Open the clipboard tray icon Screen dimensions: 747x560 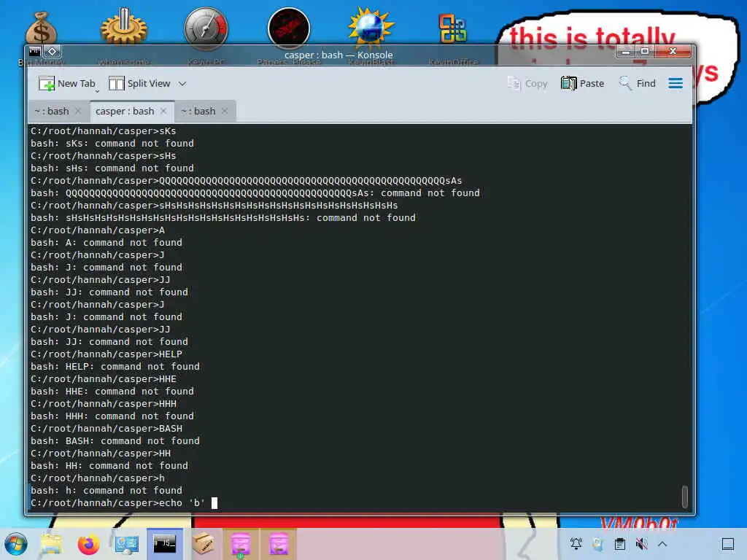[620, 544]
